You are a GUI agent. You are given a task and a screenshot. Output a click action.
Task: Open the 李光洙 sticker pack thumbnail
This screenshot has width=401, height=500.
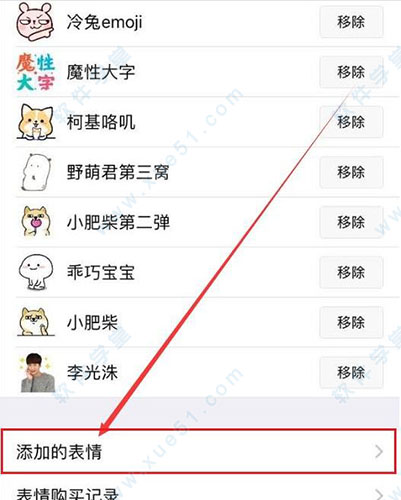click(37, 372)
